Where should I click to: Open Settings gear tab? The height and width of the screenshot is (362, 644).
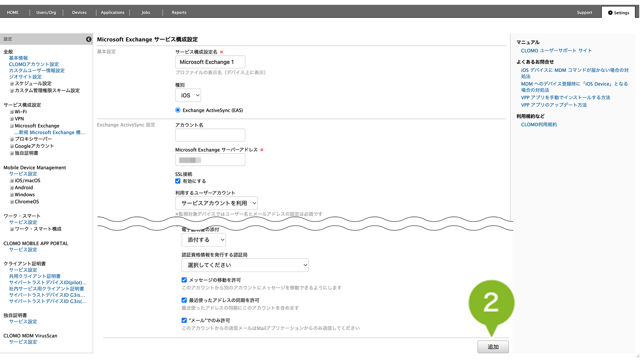click(618, 13)
